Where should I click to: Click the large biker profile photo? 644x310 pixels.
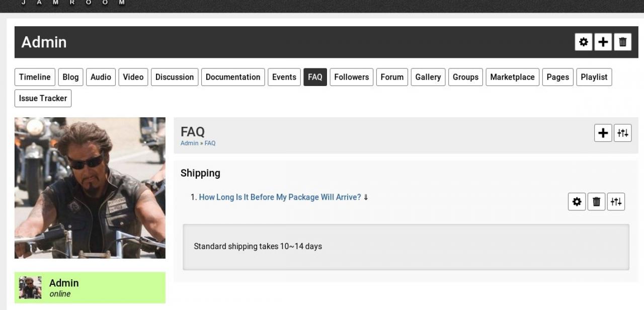pyautogui.click(x=90, y=188)
